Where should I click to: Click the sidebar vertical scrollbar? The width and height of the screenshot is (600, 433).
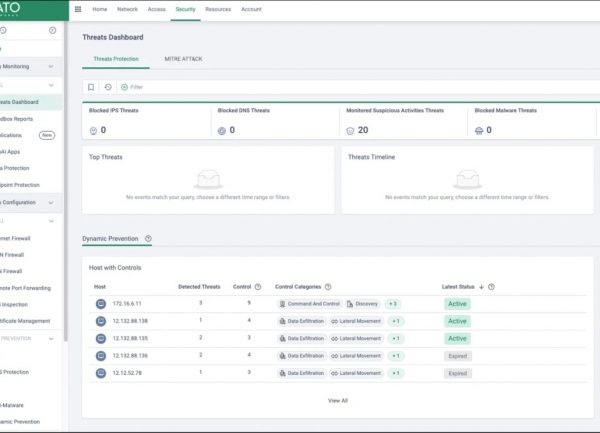tap(65, 182)
